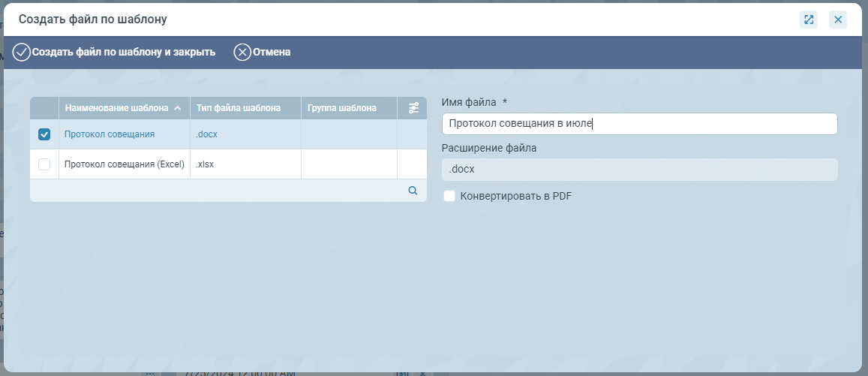868x376 pixels.
Task: Focus the 'Имя файла' text field
Action: click(639, 124)
